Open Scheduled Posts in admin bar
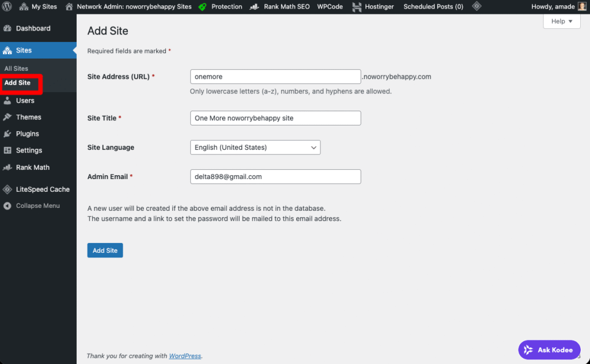Image resolution: width=590 pixels, height=364 pixels. (433, 7)
